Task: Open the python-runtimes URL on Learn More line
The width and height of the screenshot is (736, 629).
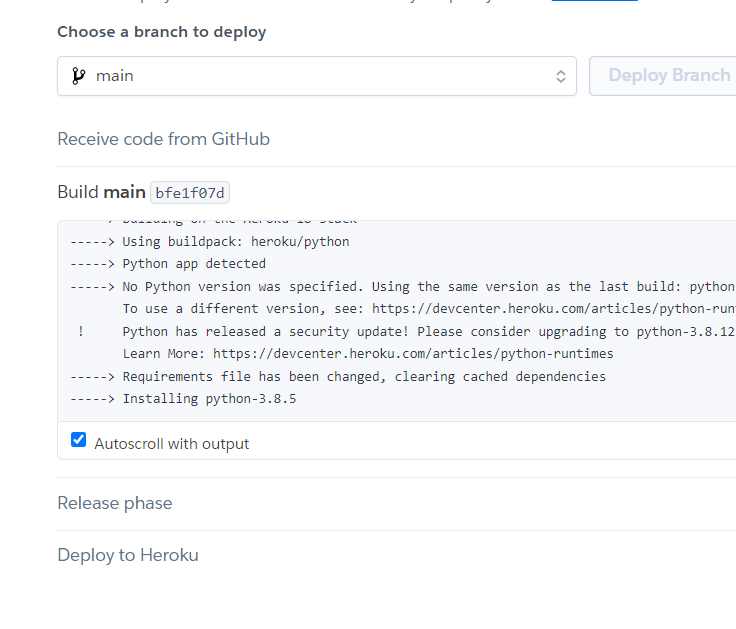Action: click(x=413, y=353)
